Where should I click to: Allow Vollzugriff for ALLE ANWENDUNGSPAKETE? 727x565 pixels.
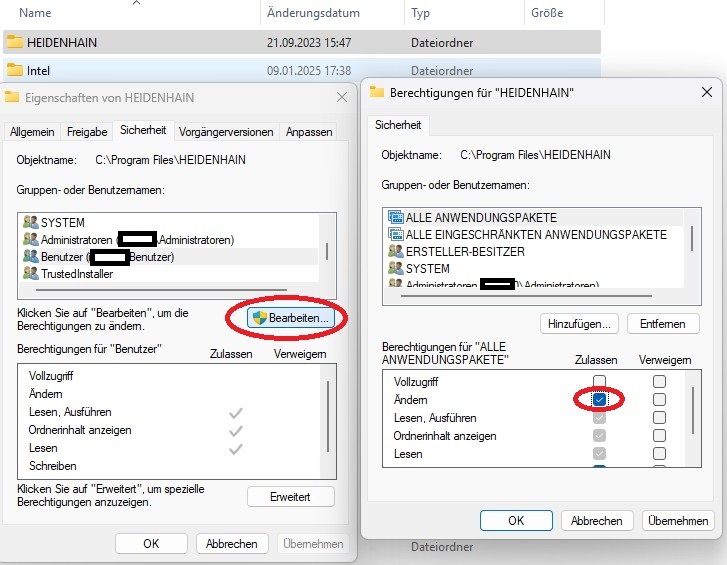(x=599, y=381)
